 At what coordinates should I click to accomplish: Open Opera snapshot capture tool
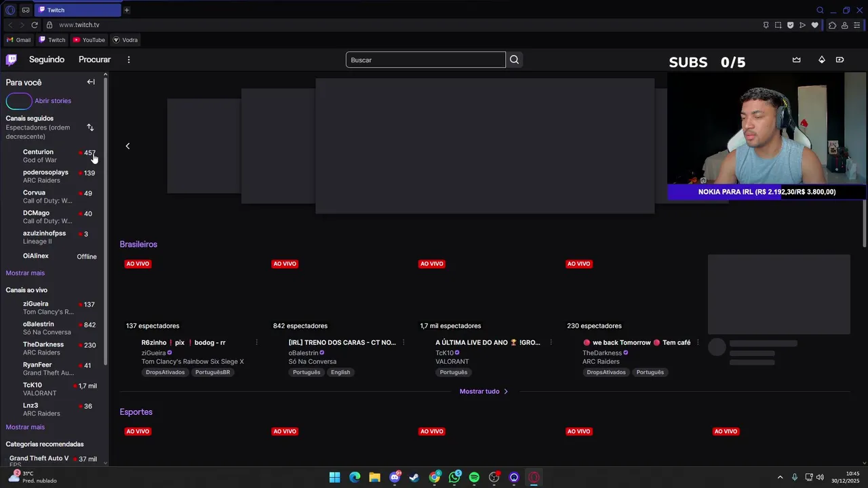point(778,25)
